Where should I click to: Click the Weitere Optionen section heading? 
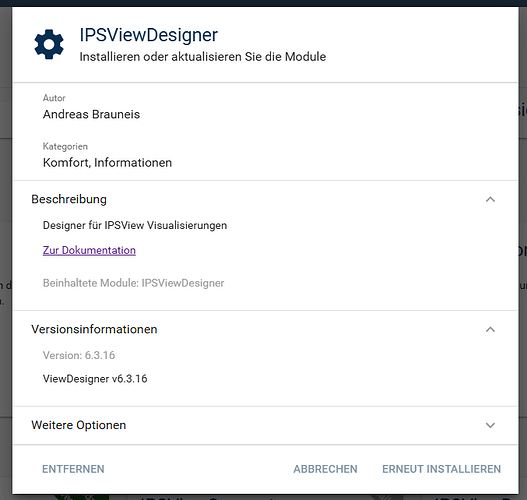pos(79,425)
